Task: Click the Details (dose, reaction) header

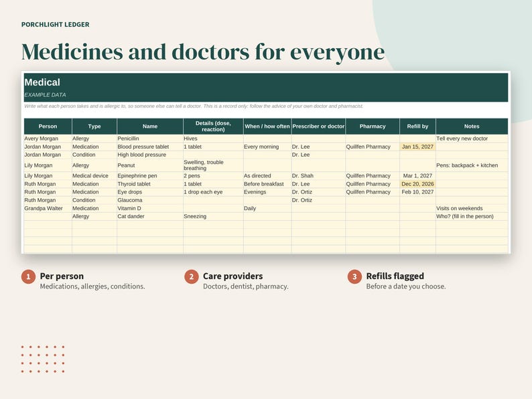Action: pyautogui.click(x=213, y=126)
